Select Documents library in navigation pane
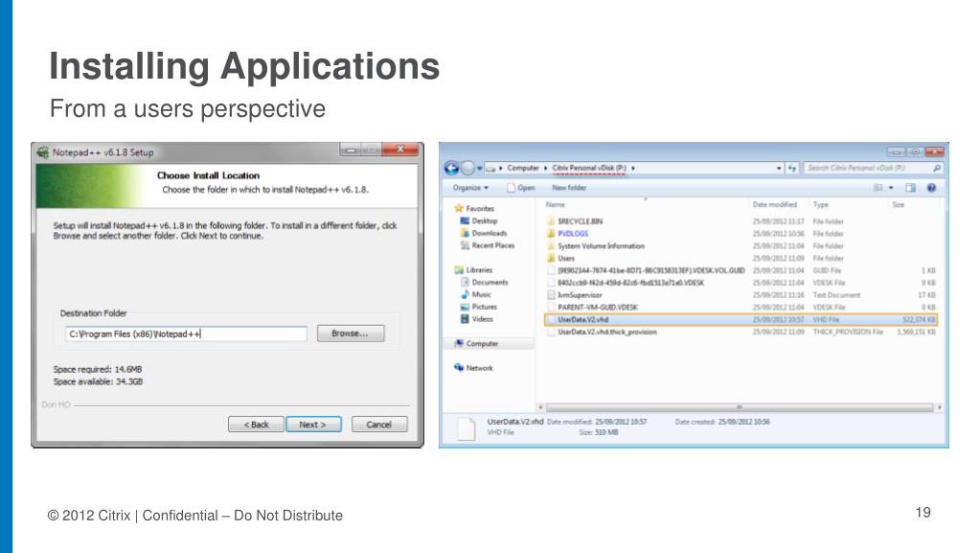Screen dimensions: 980x553 coord(485,282)
